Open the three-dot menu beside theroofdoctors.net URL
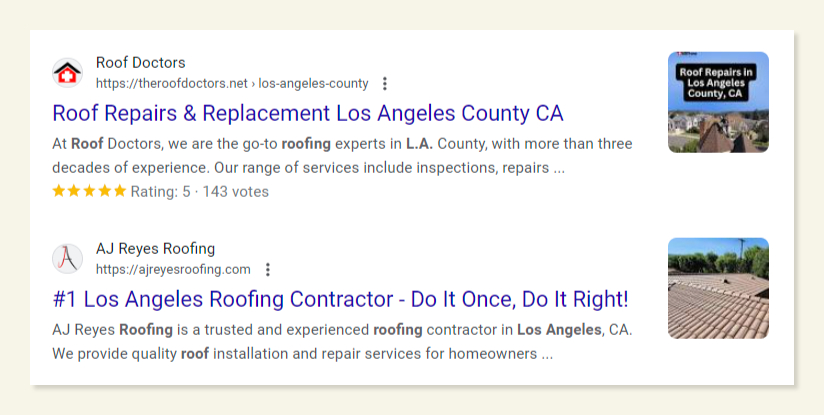 [386, 84]
